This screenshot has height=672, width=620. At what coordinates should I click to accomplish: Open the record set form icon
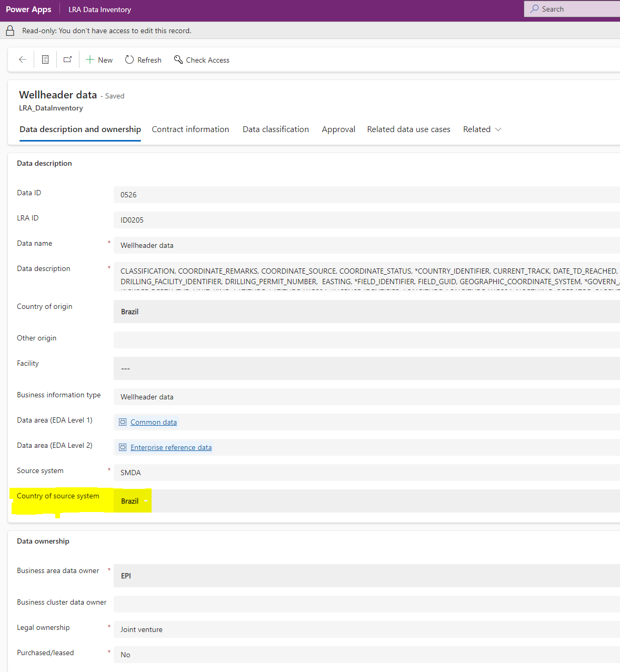tap(45, 60)
